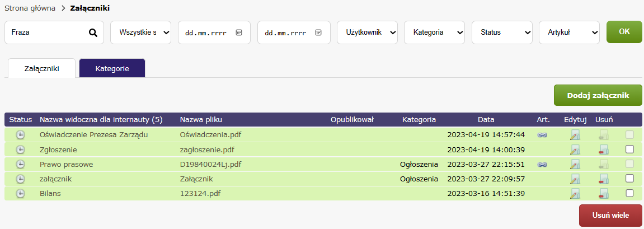Viewport: 644px width, 229px height.
Task: Open calendar picker in first date field
Action: pyautogui.click(x=239, y=32)
